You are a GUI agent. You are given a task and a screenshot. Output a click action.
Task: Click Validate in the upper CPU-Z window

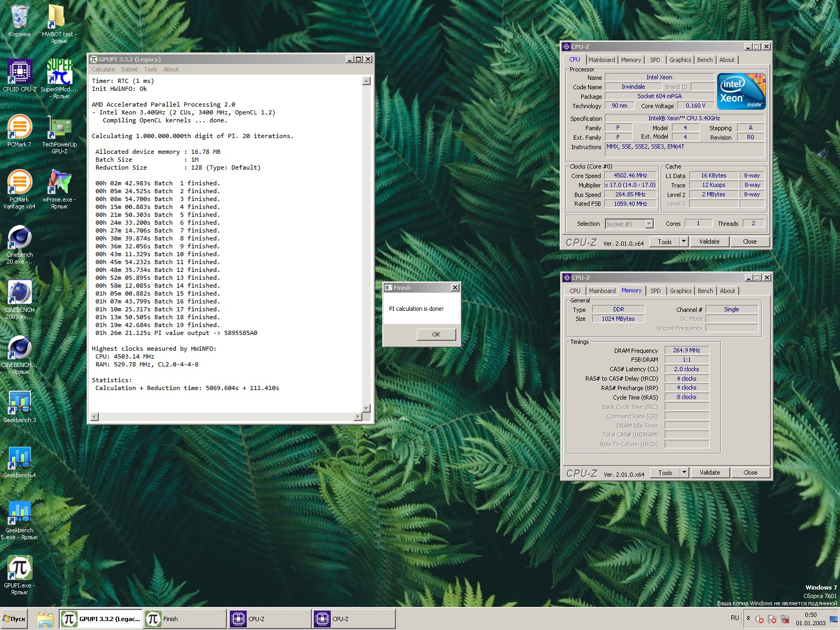click(709, 242)
